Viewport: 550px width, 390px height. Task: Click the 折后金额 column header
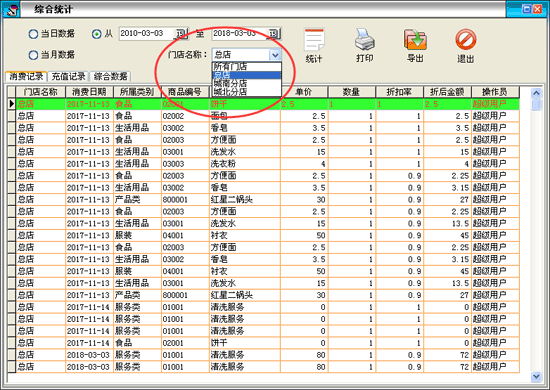click(447, 92)
